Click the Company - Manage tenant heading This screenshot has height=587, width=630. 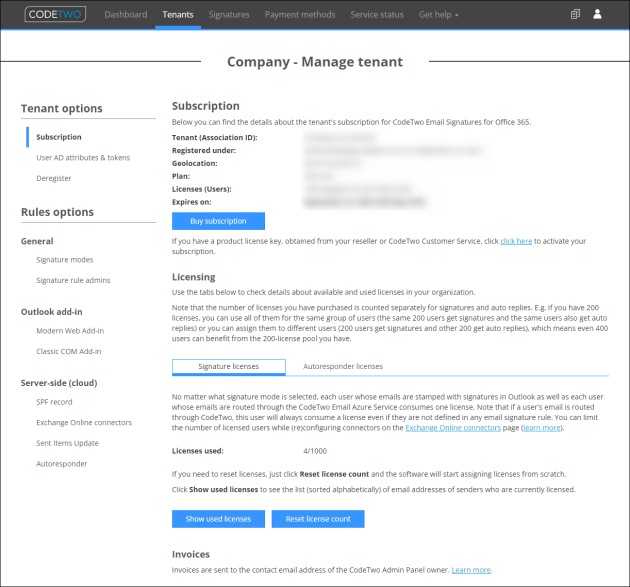pyautogui.click(x=315, y=62)
